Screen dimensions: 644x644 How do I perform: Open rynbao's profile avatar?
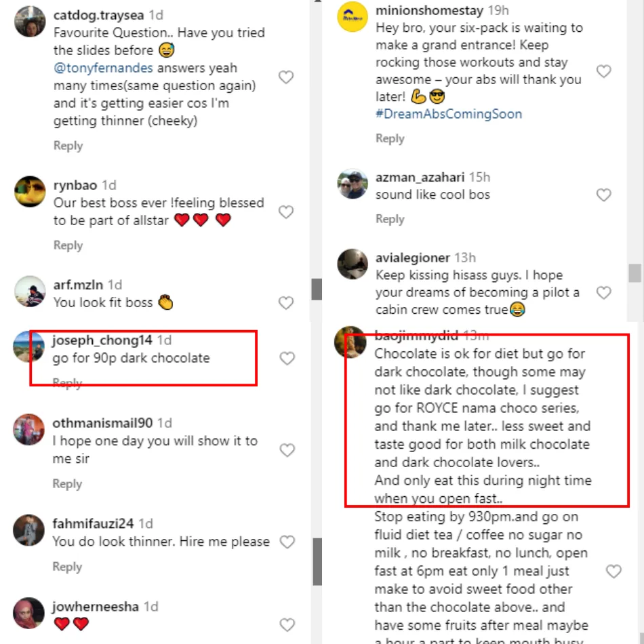tap(30, 191)
